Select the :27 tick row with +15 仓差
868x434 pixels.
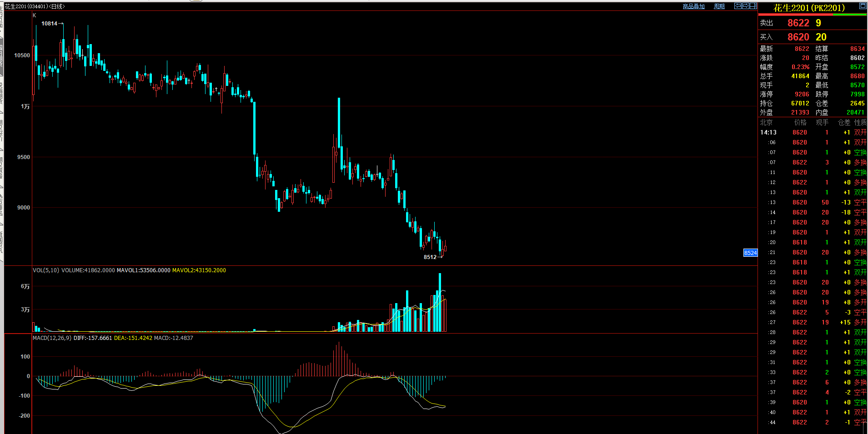pos(813,322)
